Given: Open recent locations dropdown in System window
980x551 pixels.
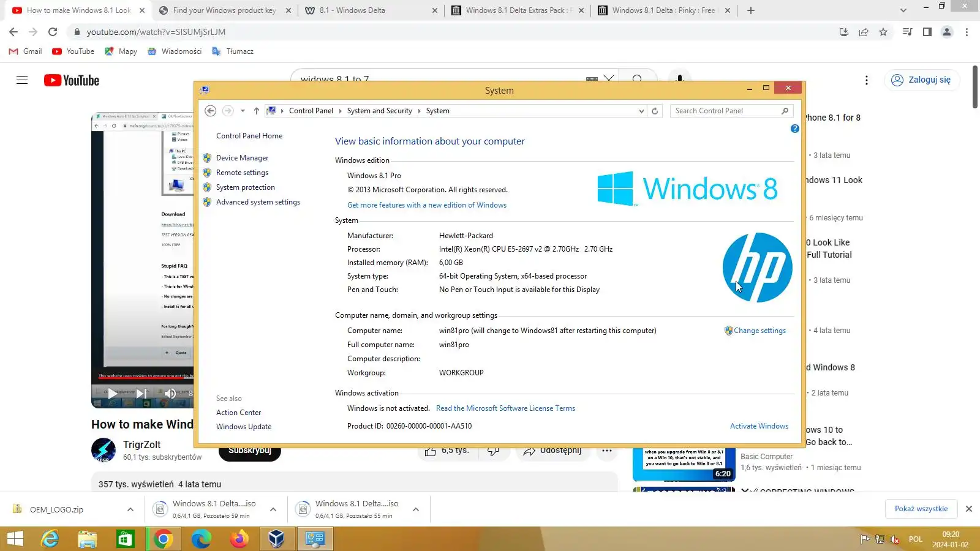Looking at the screenshot, I should pos(243,111).
